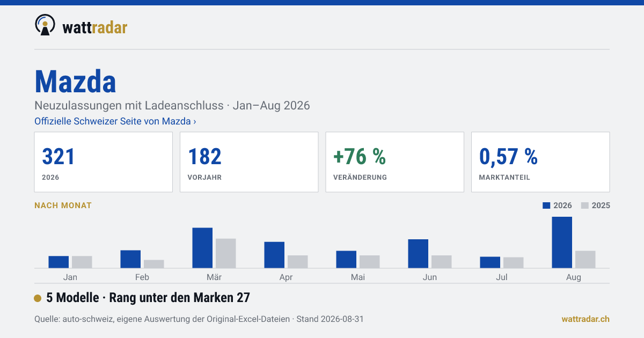Select the 321 registrations 2026 card
Image resolution: width=644 pixels, height=338 pixels.
pos(104,162)
